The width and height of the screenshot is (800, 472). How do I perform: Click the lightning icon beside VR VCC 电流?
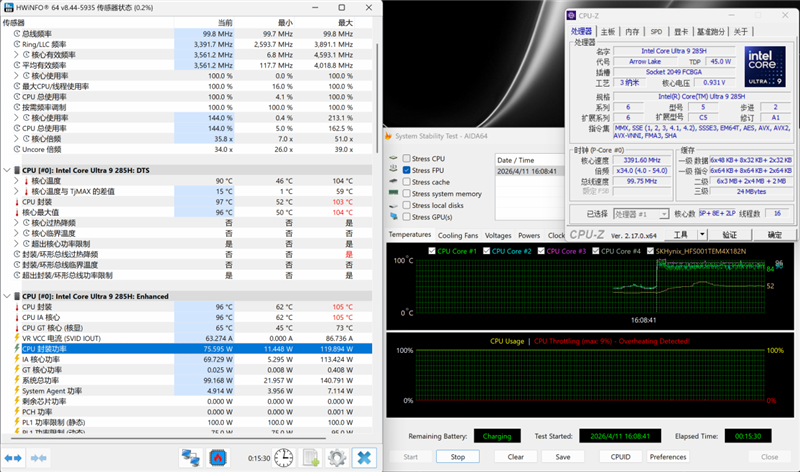click(17, 338)
